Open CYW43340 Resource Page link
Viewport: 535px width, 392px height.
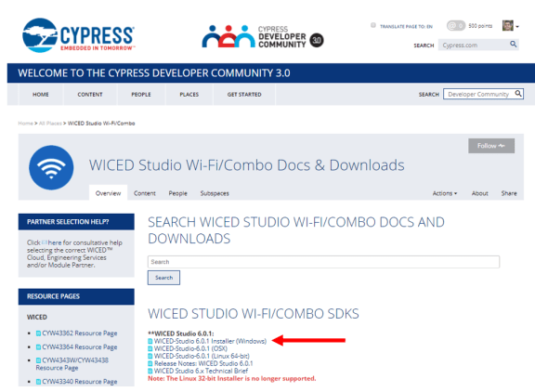click(80, 382)
